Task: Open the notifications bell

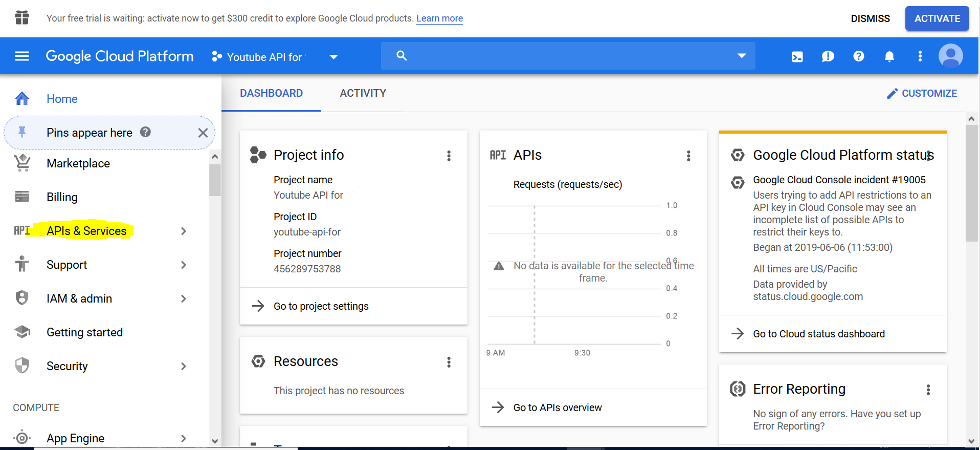Action: (x=889, y=56)
